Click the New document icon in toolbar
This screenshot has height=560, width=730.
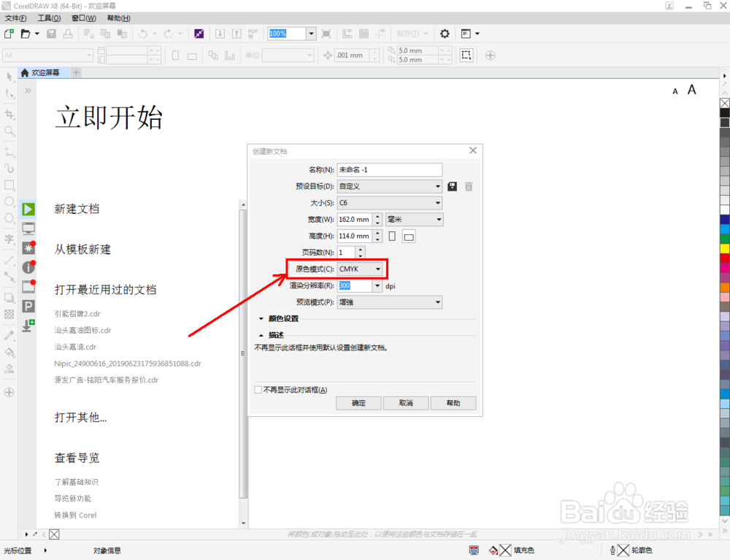(8, 34)
